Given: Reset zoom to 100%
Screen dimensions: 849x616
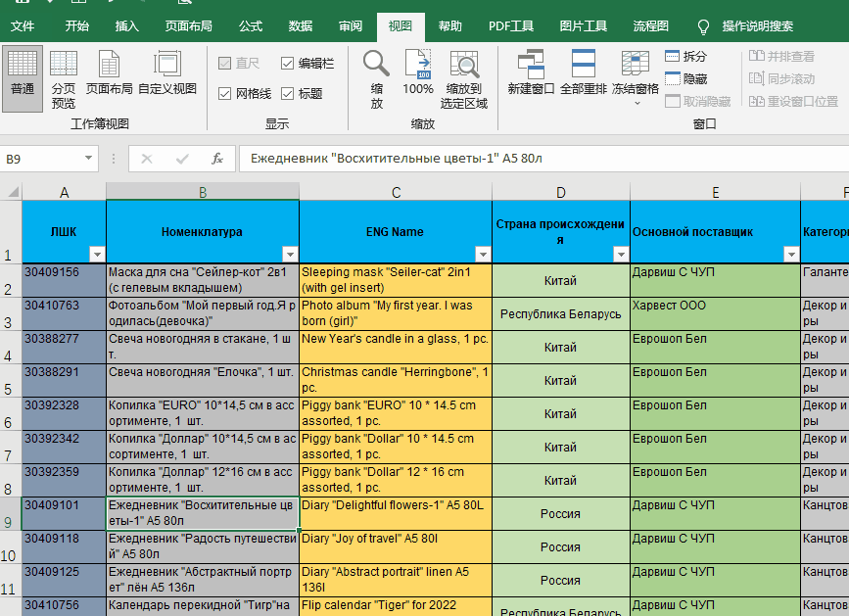Looking at the screenshot, I should [418, 74].
